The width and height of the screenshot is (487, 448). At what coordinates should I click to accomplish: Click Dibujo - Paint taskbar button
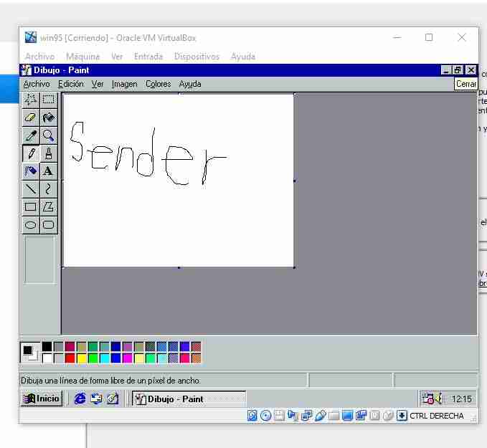point(189,399)
